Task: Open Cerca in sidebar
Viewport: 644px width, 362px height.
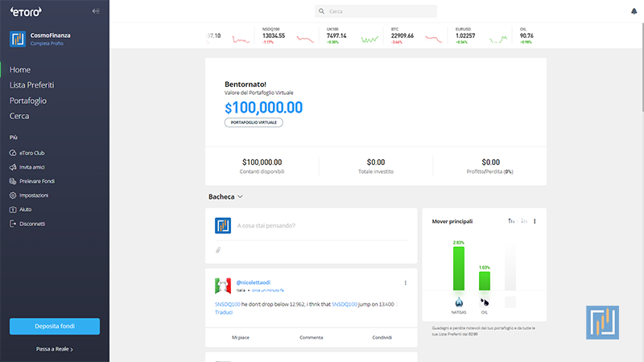Action: [19, 116]
